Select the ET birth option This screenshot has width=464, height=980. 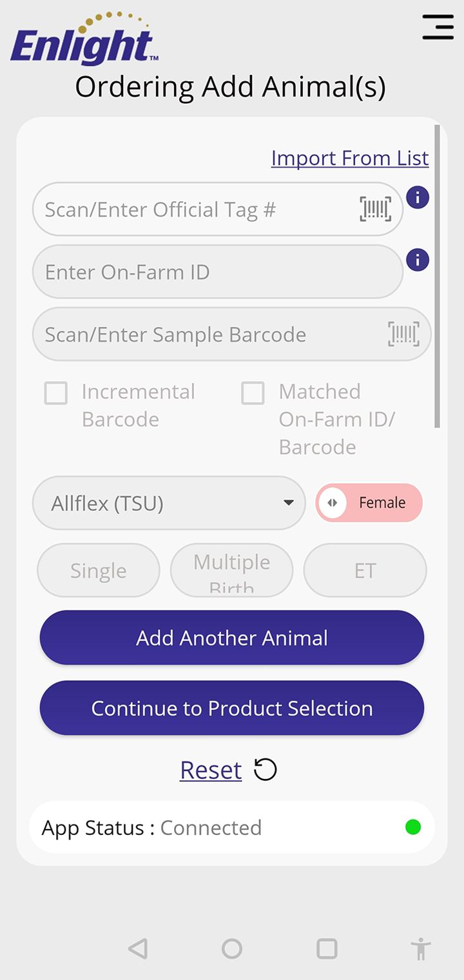click(x=365, y=571)
